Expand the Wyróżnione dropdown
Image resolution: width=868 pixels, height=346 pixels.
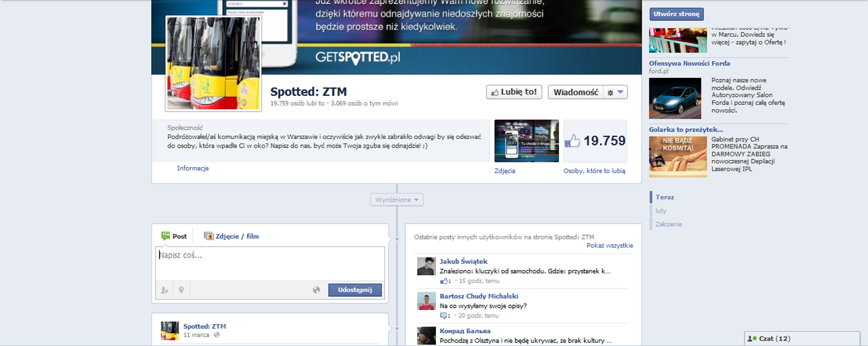397,200
